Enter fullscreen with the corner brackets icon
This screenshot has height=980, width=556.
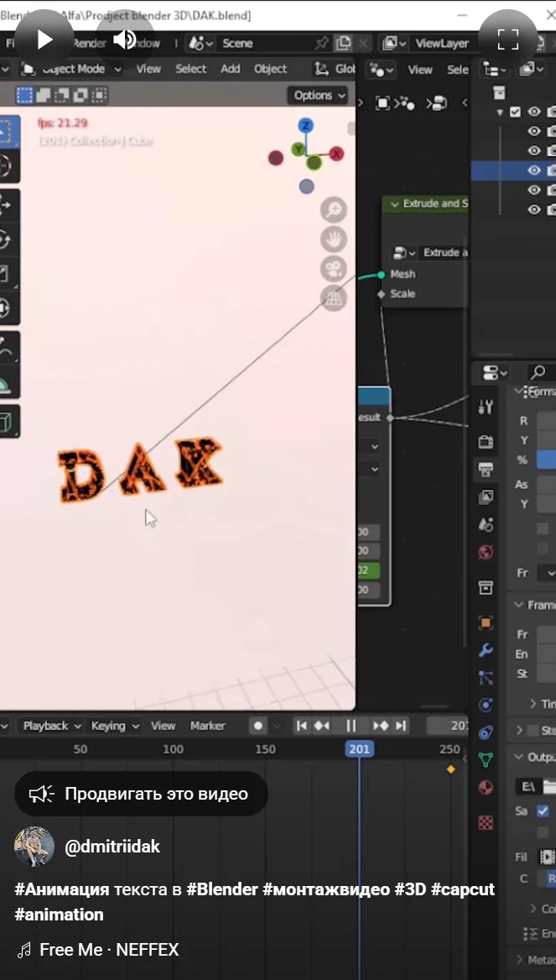tap(508, 40)
